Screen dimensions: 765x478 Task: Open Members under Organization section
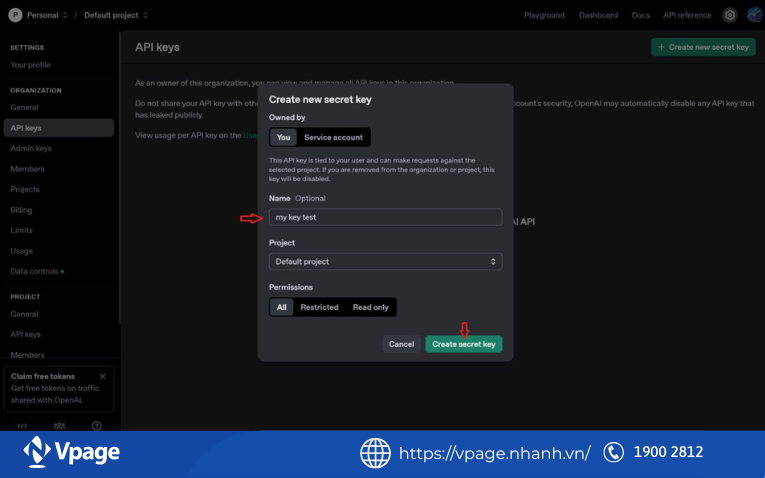pos(27,169)
